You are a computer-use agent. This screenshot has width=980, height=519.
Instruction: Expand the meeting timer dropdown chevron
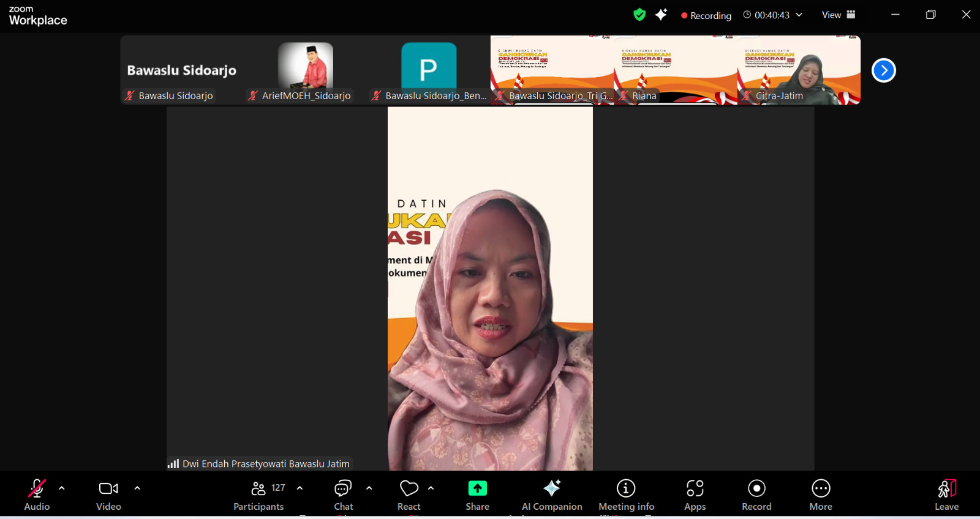tap(799, 15)
